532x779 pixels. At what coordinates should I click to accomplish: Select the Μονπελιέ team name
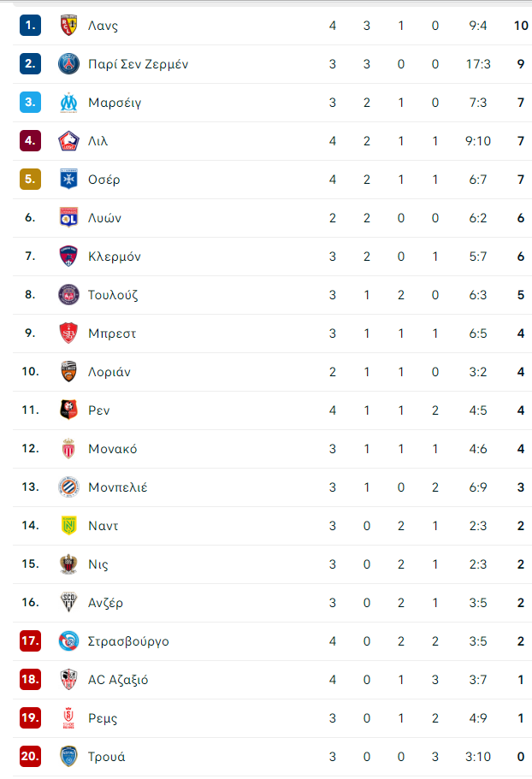(118, 487)
